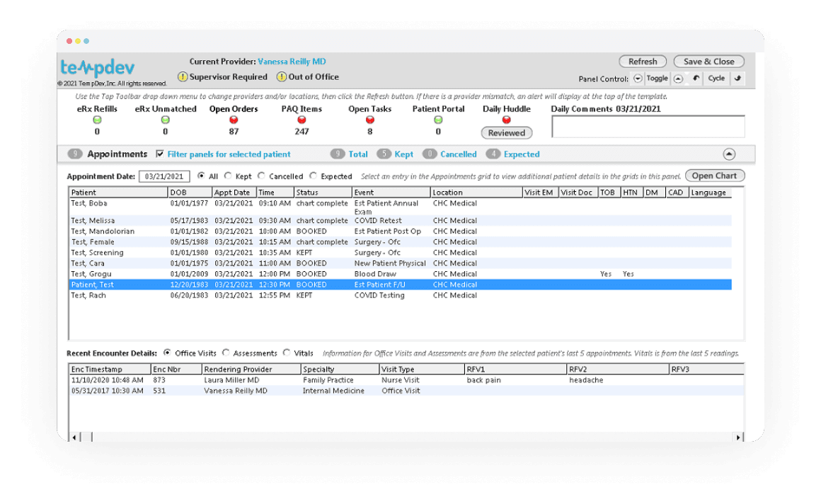This screenshot has width=821, height=504.
Task: Click the green eRx Refills indicator
Action: (x=97, y=120)
